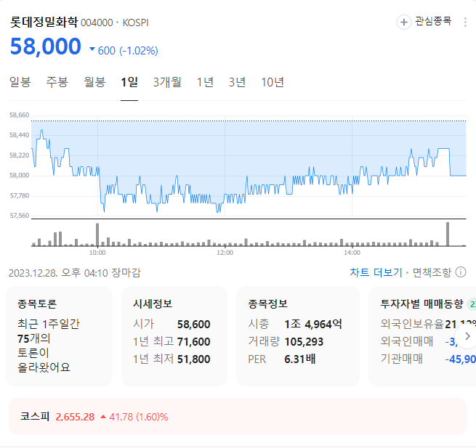Select the 1년 chart tab

(205, 82)
